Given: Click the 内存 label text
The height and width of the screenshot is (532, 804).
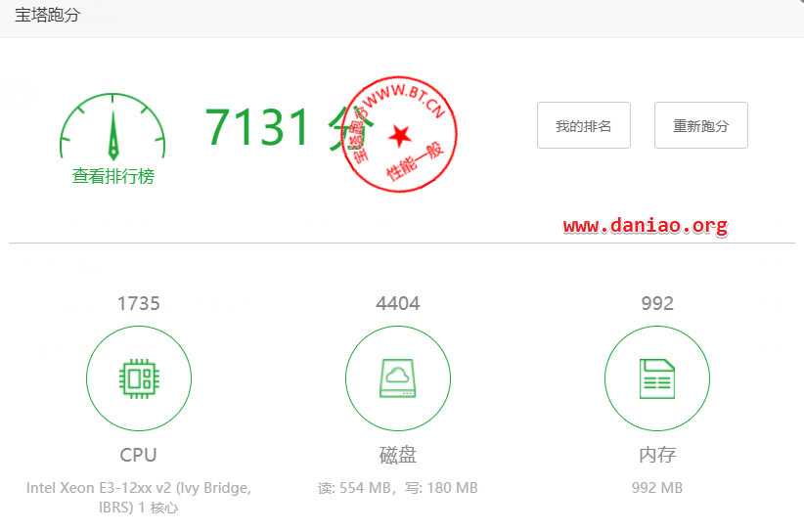Looking at the screenshot, I should pos(657,455).
